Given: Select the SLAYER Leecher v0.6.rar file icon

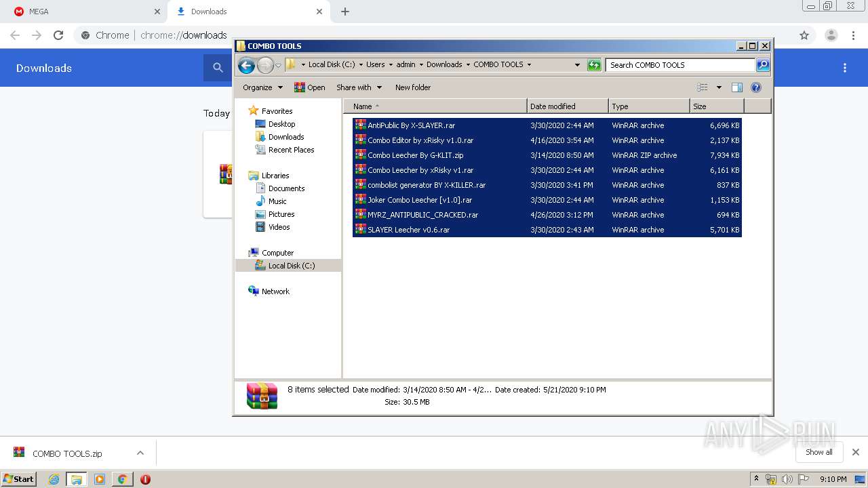Looking at the screenshot, I should (361, 230).
